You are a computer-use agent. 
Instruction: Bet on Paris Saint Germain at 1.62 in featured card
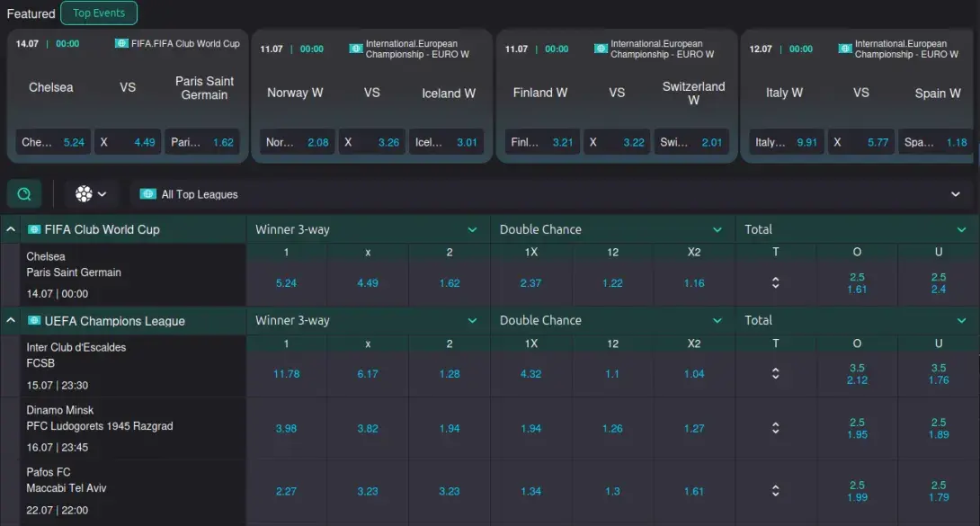tap(202, 142)
